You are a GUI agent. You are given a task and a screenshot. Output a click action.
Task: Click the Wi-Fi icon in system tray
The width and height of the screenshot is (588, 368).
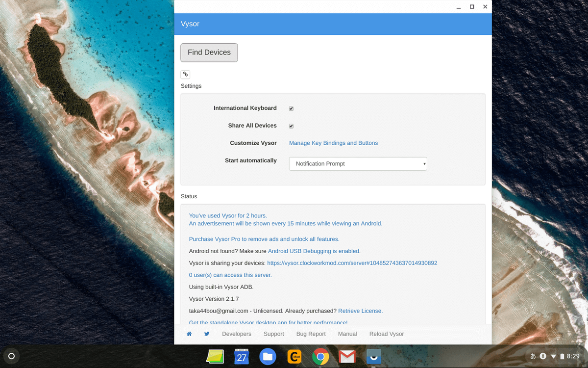tap(554, 356)
